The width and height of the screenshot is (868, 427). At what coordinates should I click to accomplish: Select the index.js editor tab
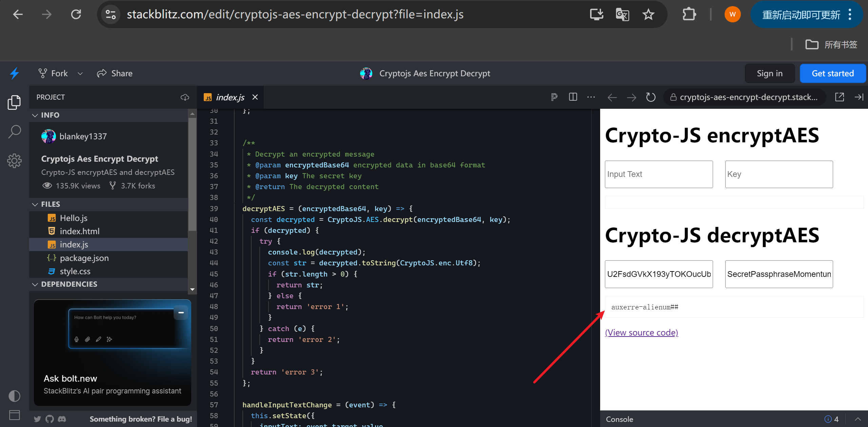point(230,98)
